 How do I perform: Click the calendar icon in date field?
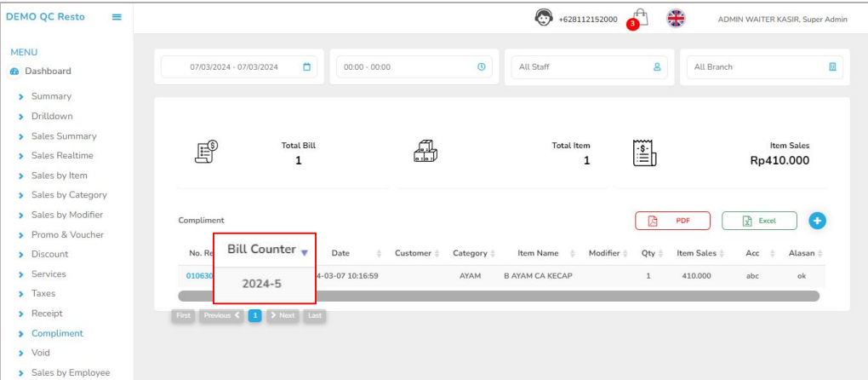click(x=307, y=67)
